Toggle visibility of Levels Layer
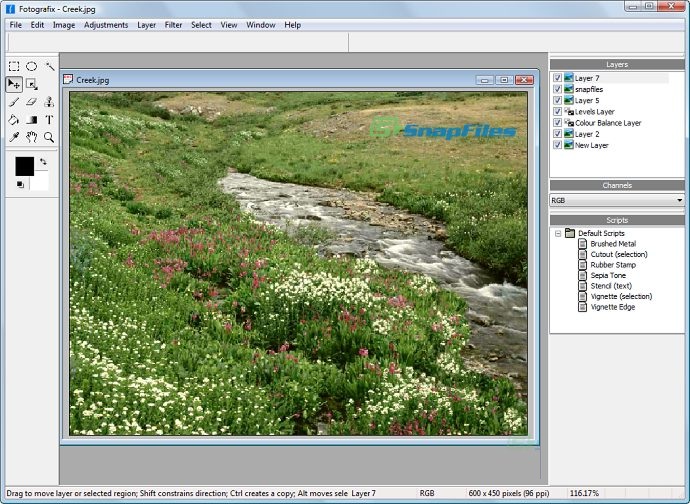Screen dimensions: 690x504 (557, 112)
